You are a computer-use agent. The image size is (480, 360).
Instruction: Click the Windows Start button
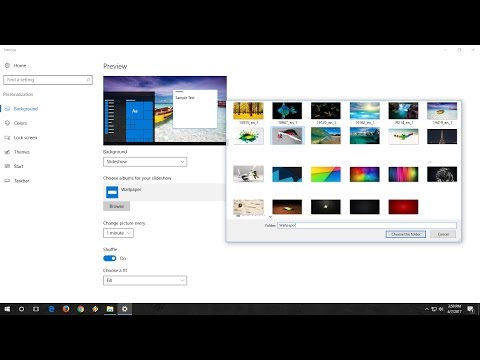point(7,309)
